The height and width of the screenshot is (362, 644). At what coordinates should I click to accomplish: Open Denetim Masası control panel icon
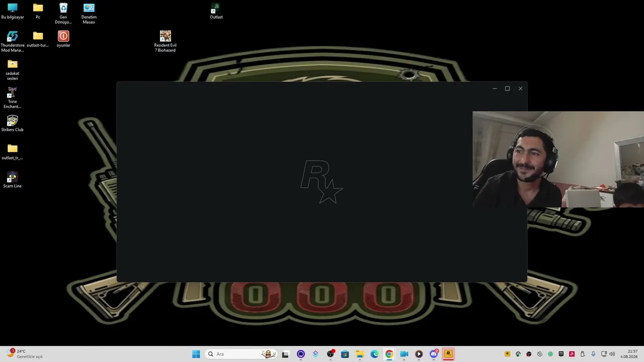tap(89, 14)
